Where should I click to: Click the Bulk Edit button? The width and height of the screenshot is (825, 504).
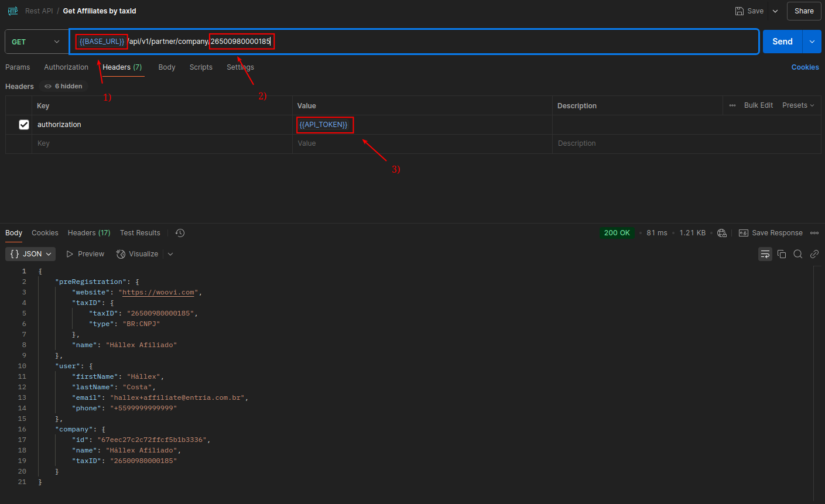758,105
